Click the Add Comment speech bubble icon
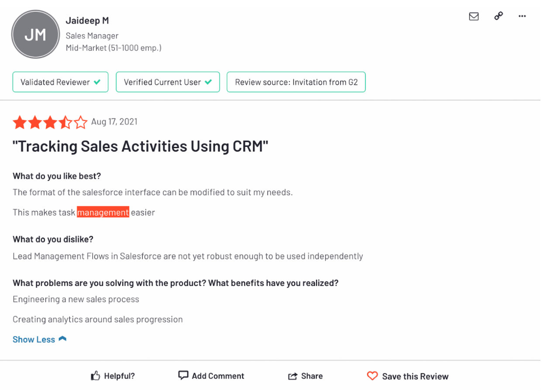Image resolution: width=550 pixels, height=392 pixels. click(183, 375)
